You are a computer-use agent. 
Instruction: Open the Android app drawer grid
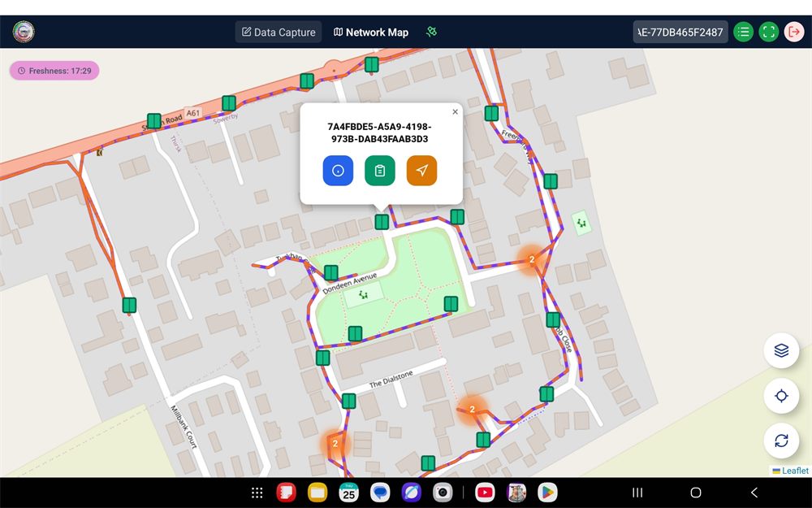coord(257,493)
